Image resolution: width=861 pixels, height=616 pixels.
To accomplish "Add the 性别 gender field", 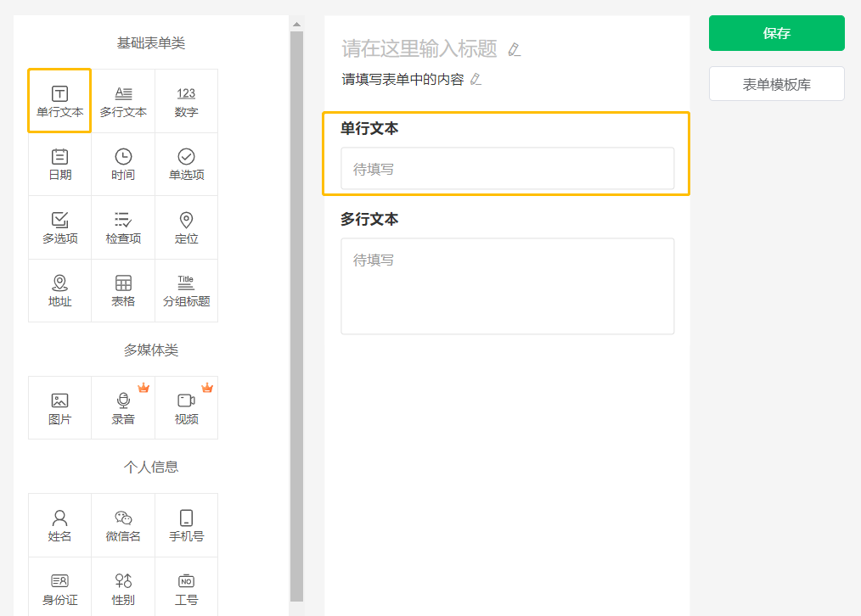I will click(x=123, y=588).
